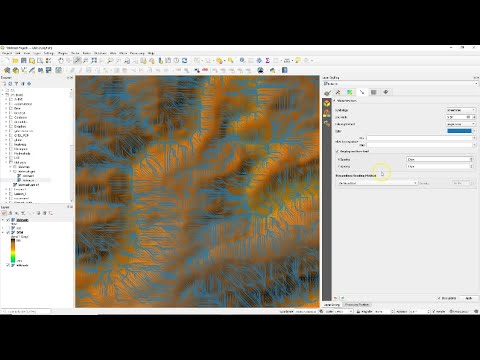The width and height of the screenshot is (480, 360).
Task: Click the Y Spacing spin field
Action: pos(439,166)
